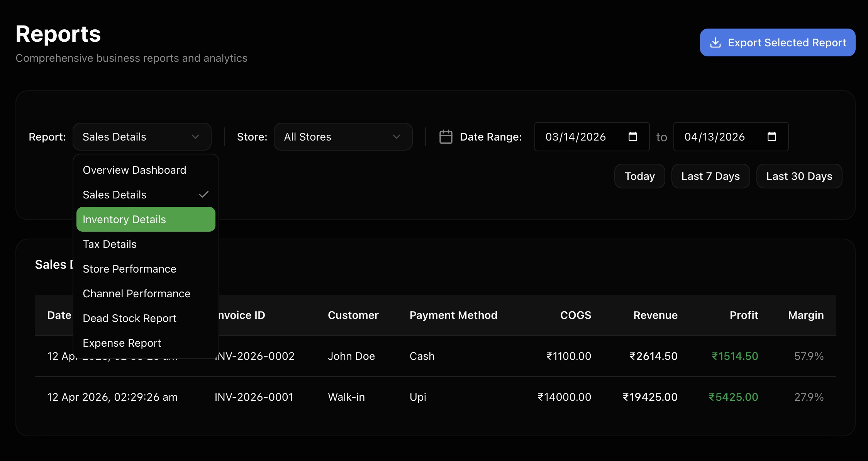Click the 03/14/2026 start date field
This screenshot has width=868, height=461.
click(575, 137)
